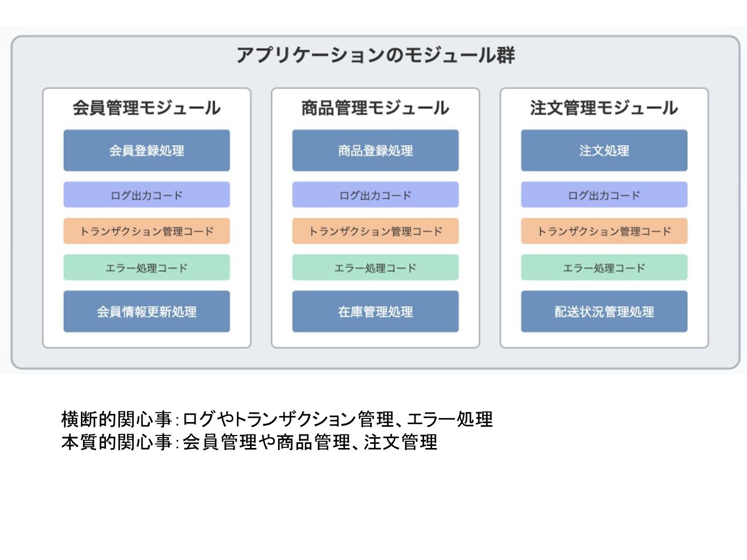Image resolution: width=747 pixels, height=560 pixels.
Task: Select the 会員管理モジュール heading
Action: (x=147, y=108)
